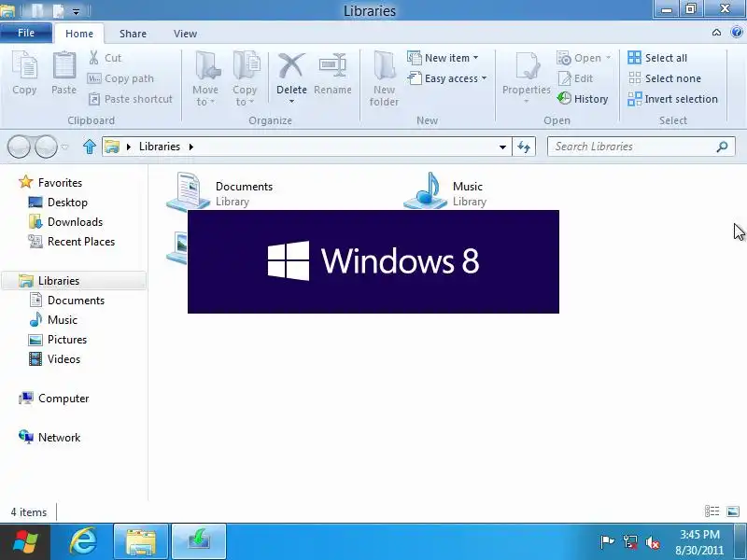
Task: Click the Open command in ribbon
Action: (x=584, y=58)
